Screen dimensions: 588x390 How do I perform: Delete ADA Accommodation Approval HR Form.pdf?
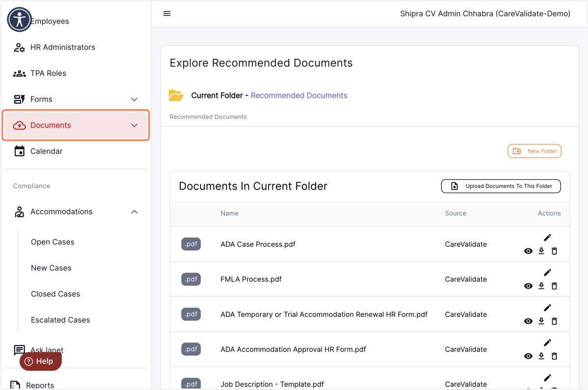click(x=554, y=356)
